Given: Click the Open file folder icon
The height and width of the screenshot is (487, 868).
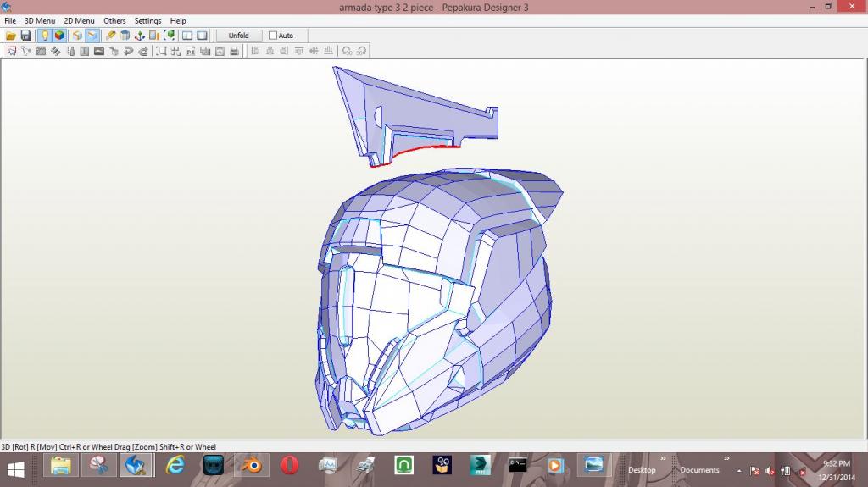Looking at the screenshot, I should point(11,36).
